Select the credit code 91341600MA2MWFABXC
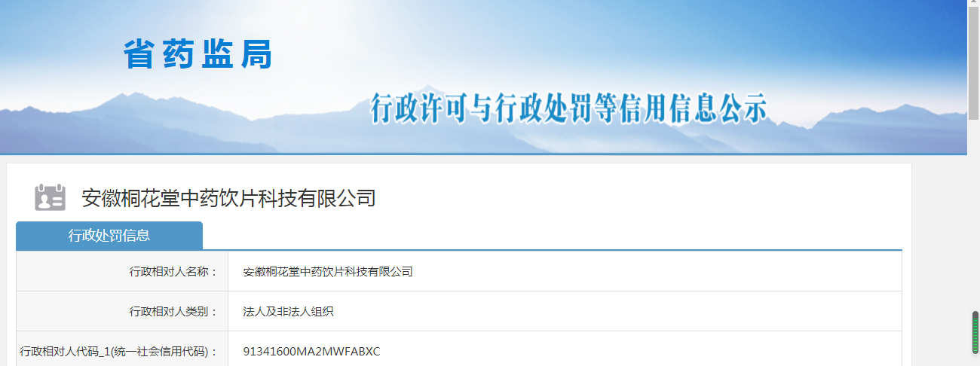The width and height of the screenshot is (980, 366). pyautogui.click(x=311, y=352)
